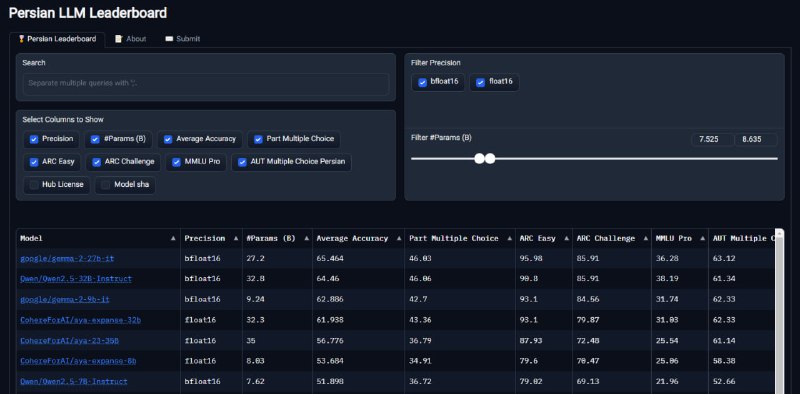This screenshot has height=394, width=800.
Task: Click the MMLU Pro value 25.06
Action: click(x=667, y=361)
